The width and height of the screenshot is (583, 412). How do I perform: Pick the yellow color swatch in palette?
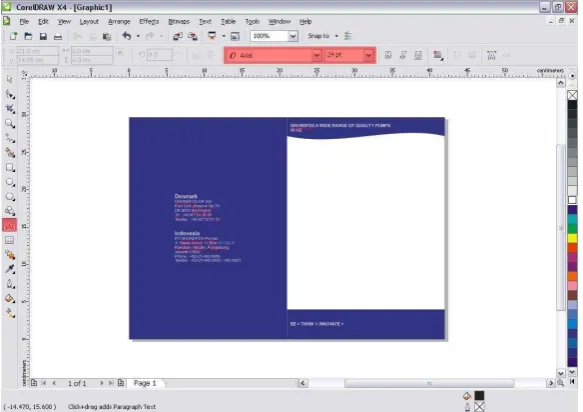point(572,238)
